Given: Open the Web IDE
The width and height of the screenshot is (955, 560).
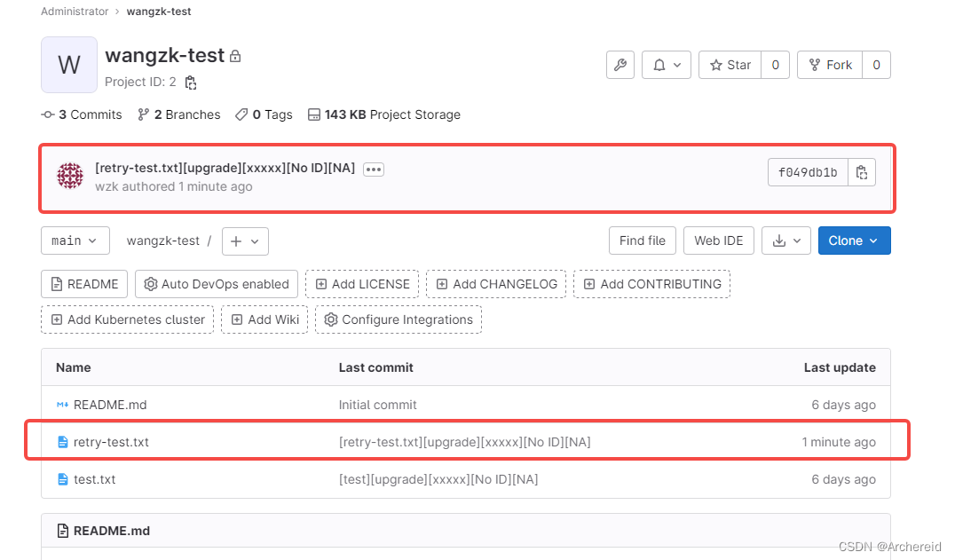Looking at the screenshot, I should (718, 241).
